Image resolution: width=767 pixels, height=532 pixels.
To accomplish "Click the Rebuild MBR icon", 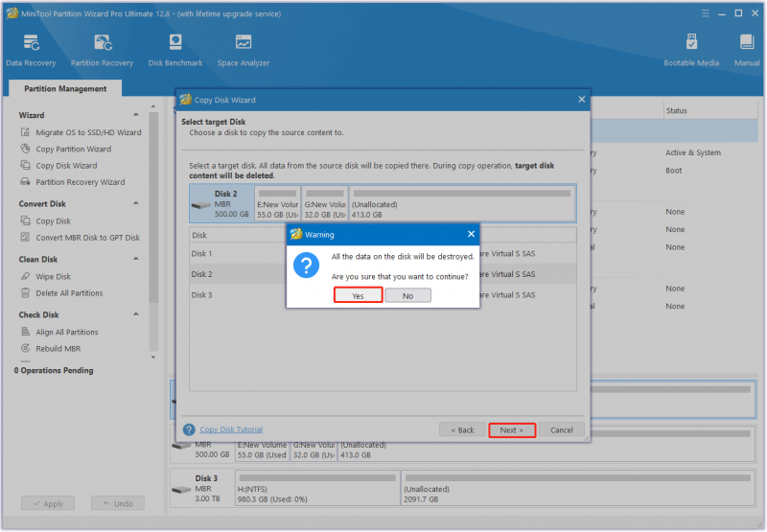I will 26,348.
